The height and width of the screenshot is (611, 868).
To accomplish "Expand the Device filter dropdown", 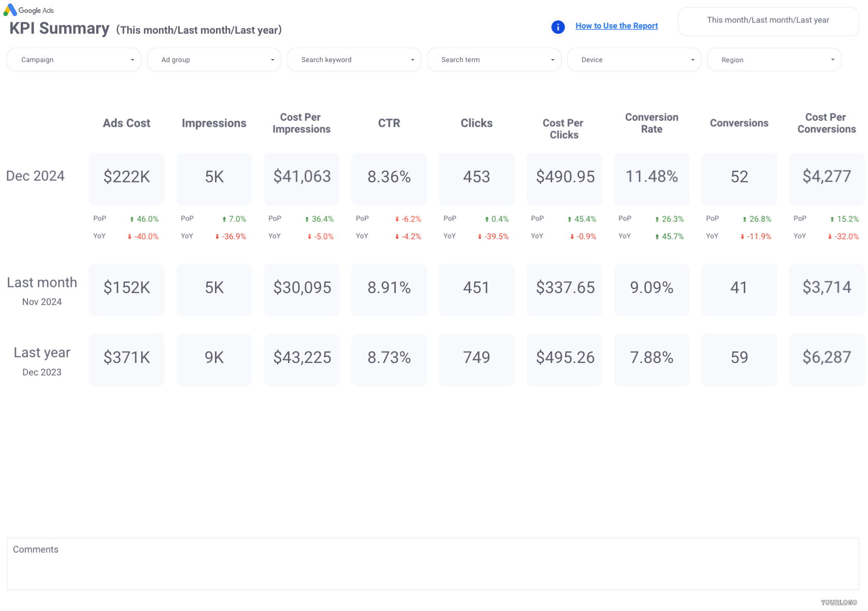I will (x=634, y=60).
